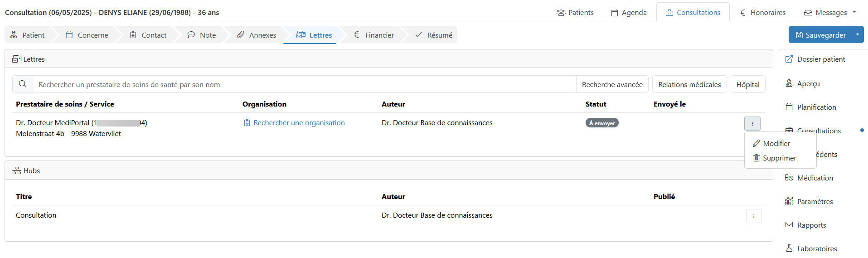This screenshot has width=868, height=258.
Task: Expand the Sauvegarder dropdown arrow
Action: (858, 35)
